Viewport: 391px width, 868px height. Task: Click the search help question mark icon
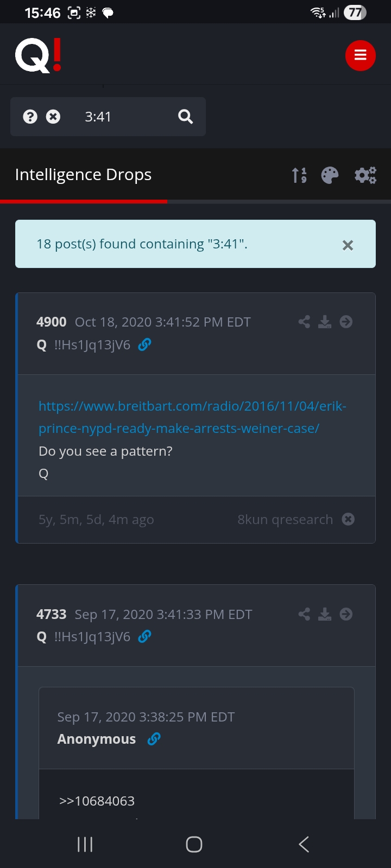pos(30,117)
